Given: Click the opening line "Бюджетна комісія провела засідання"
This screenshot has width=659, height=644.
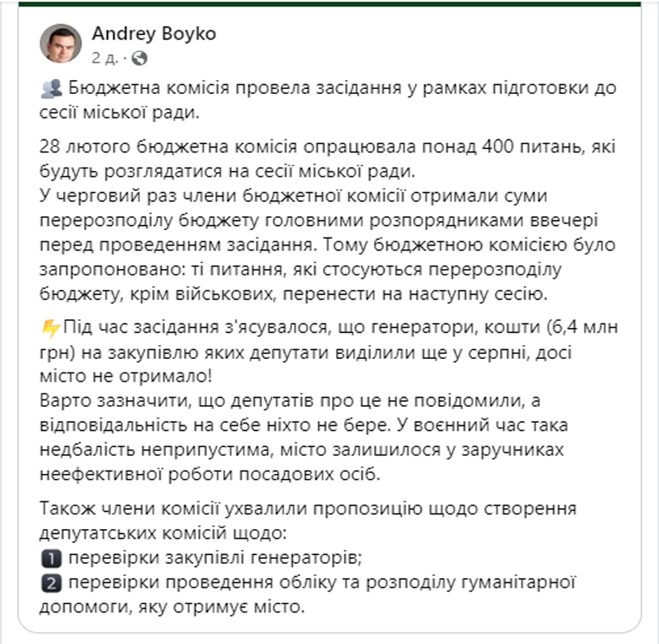Looking at the screenshot, I should [x=210, y=89].
